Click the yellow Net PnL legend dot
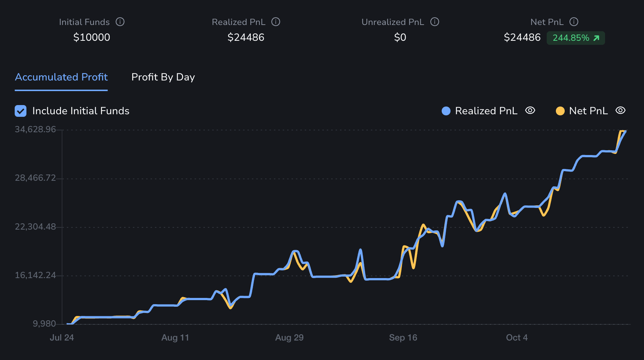644x360 pixels. pos(560,111)
